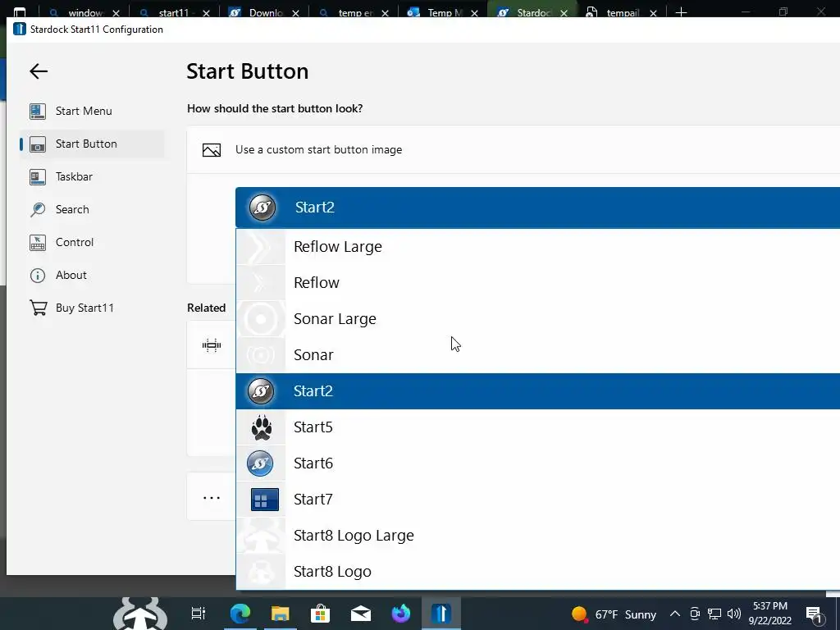Click the custom Start button on taskbar

point(139,614)
